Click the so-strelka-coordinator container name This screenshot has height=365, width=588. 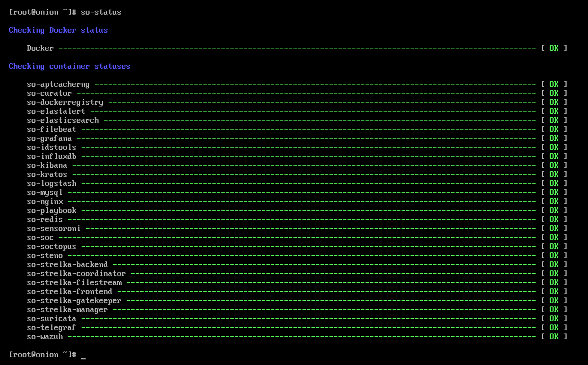(76, 273)
